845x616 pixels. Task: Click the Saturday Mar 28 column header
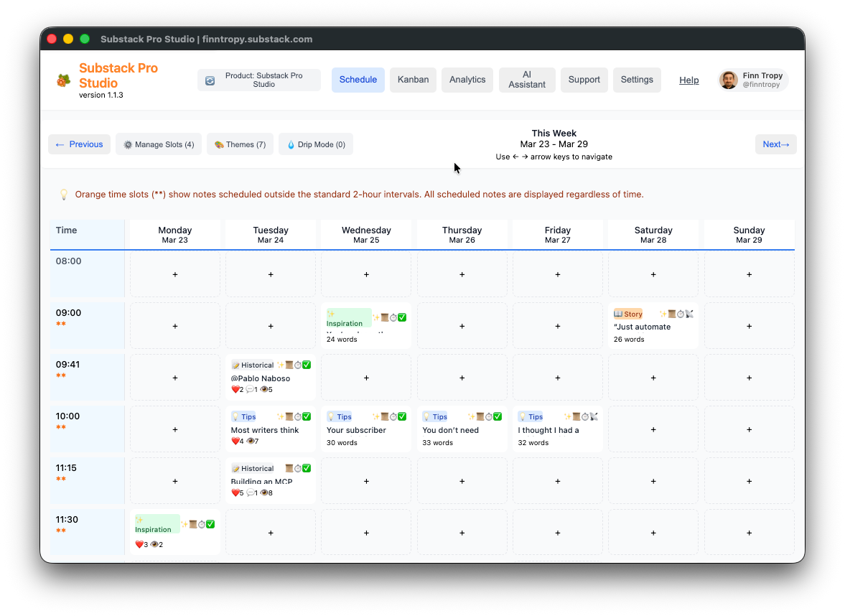[653, 235]
